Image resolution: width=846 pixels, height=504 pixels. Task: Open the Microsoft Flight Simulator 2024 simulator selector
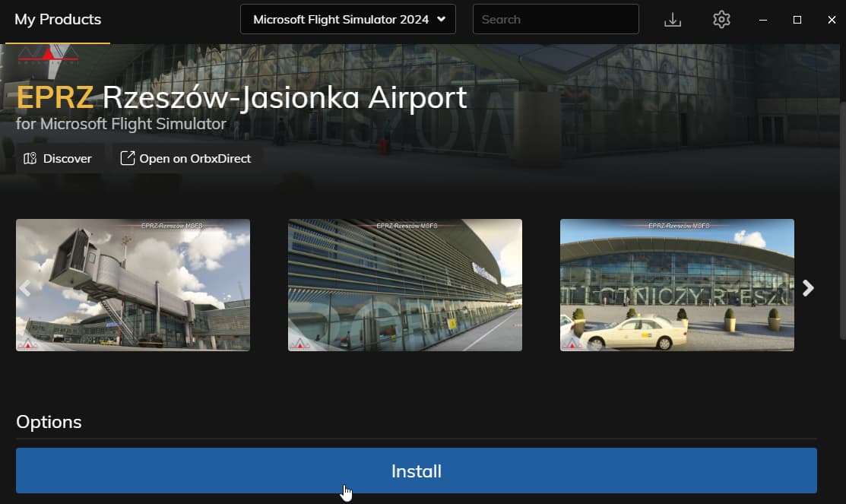pyautogui.click(x=347, y=19)
